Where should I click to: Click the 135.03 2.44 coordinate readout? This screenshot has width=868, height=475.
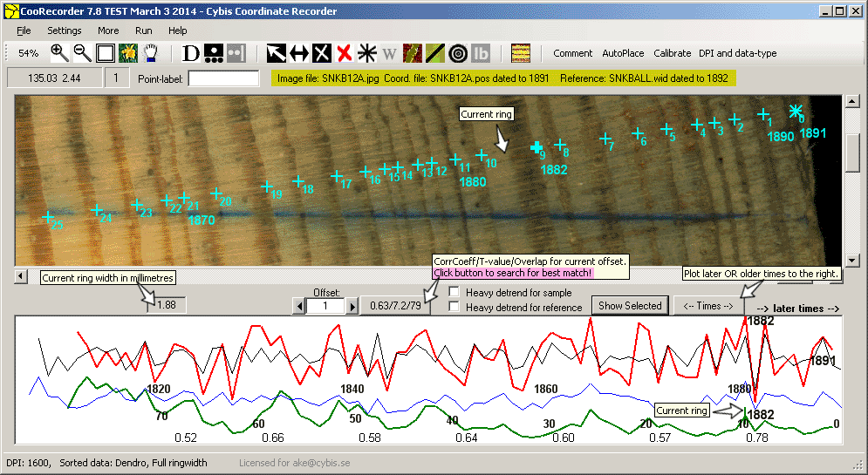pyautogui.click(x=54, y=78)
